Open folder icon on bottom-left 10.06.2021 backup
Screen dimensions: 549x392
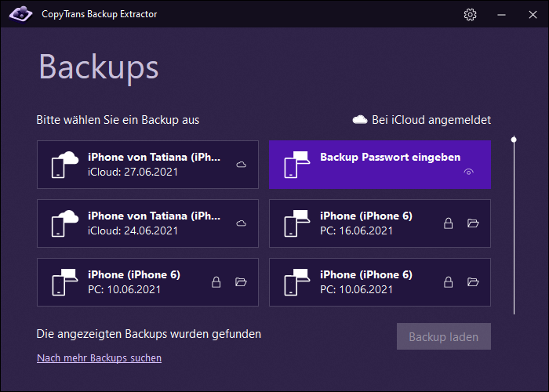pyautogui.click(x=241, y=281)
